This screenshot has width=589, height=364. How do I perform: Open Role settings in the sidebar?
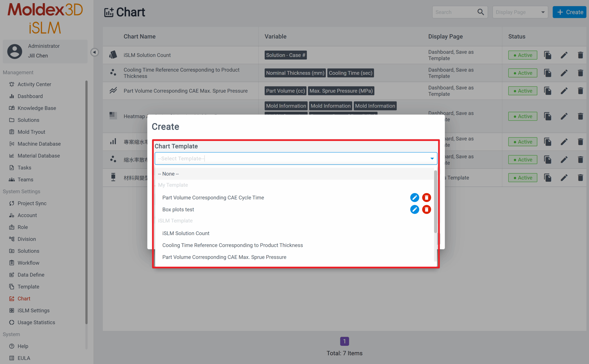pos(23,227)
